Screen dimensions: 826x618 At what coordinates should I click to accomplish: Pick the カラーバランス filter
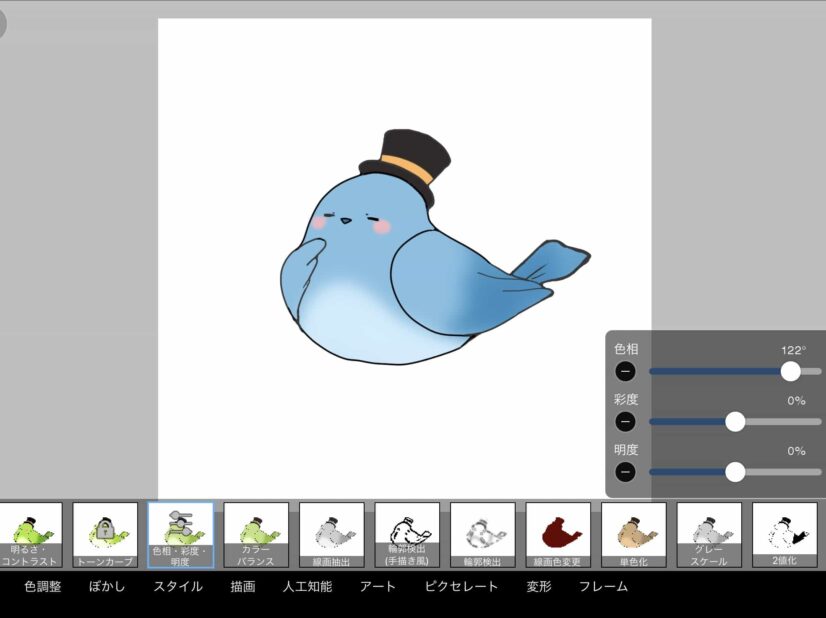click(256, 535)
